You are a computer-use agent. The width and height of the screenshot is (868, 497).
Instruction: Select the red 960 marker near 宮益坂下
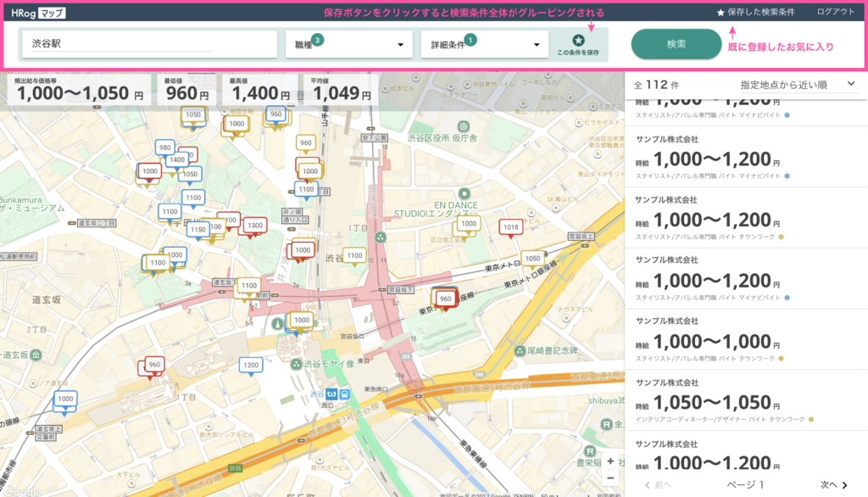tap(446, 299)
